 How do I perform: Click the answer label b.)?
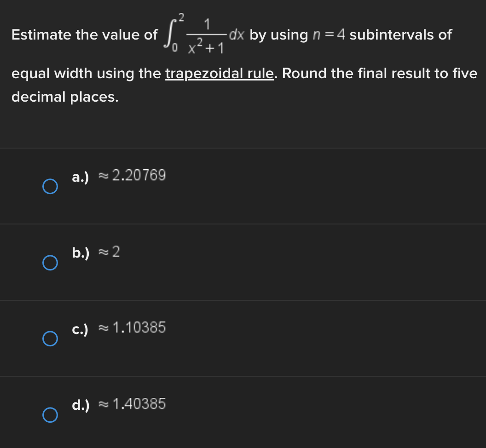pos(81,253)
